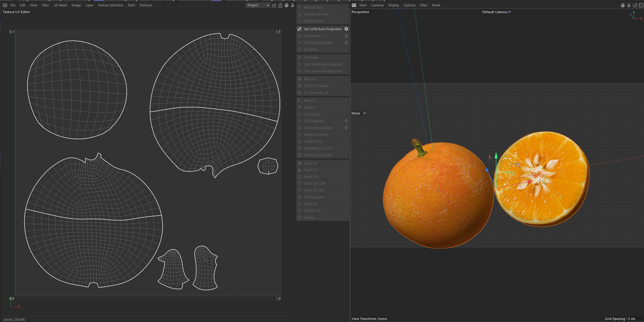Click the Default Camera link icon

(x=509, y=12)
